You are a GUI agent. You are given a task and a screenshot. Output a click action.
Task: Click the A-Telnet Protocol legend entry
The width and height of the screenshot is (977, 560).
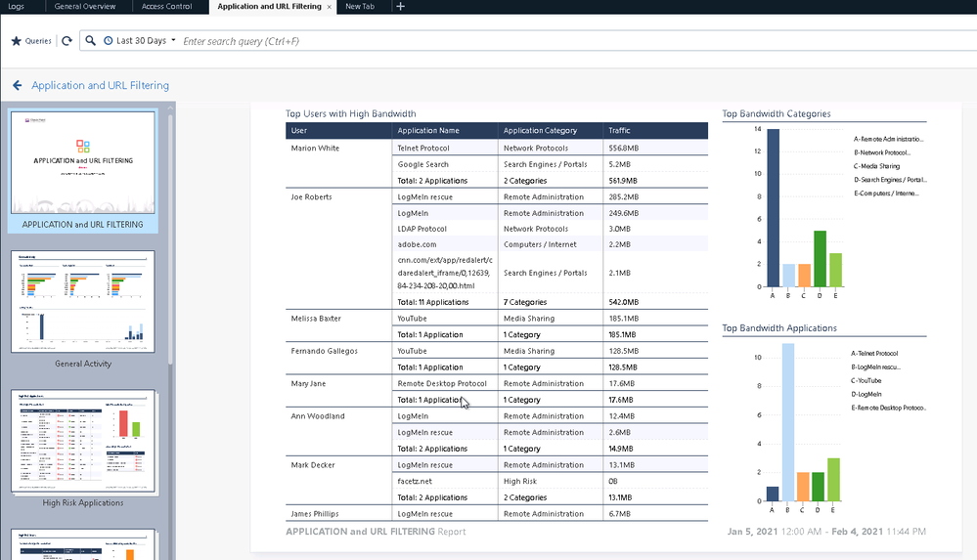tap(875, 353)
